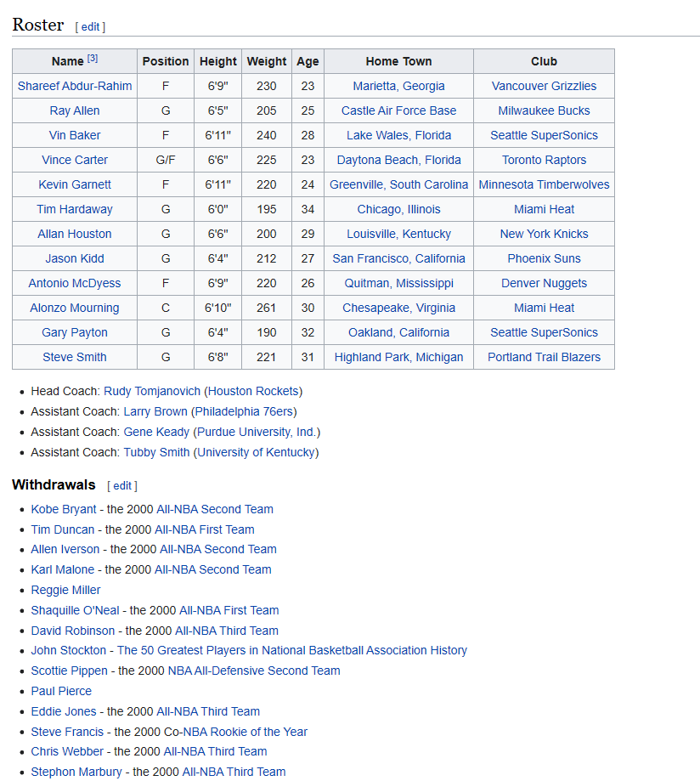Screen dimensions: 700x781
Task: Open Greenville, South Carolina hometown link
Action: 398,184
